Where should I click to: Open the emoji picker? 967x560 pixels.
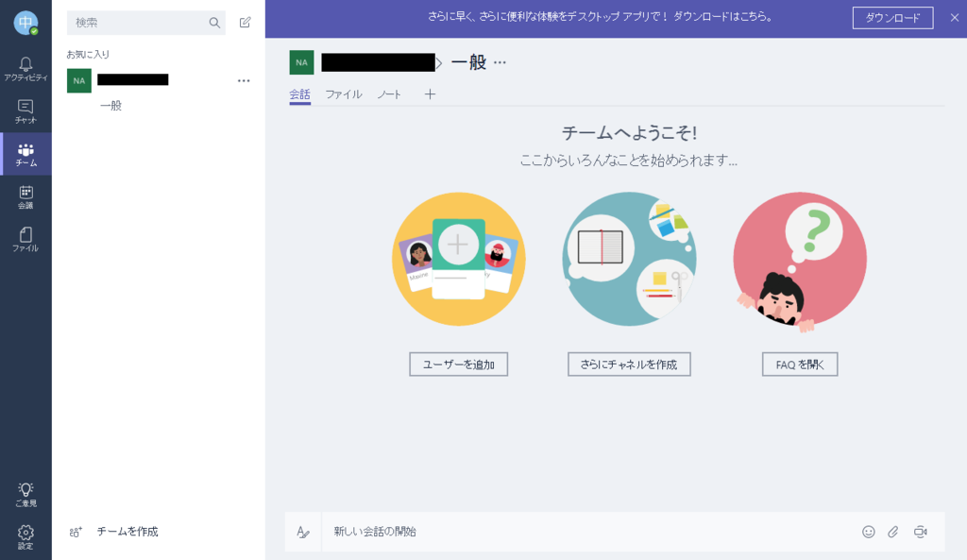868,532
